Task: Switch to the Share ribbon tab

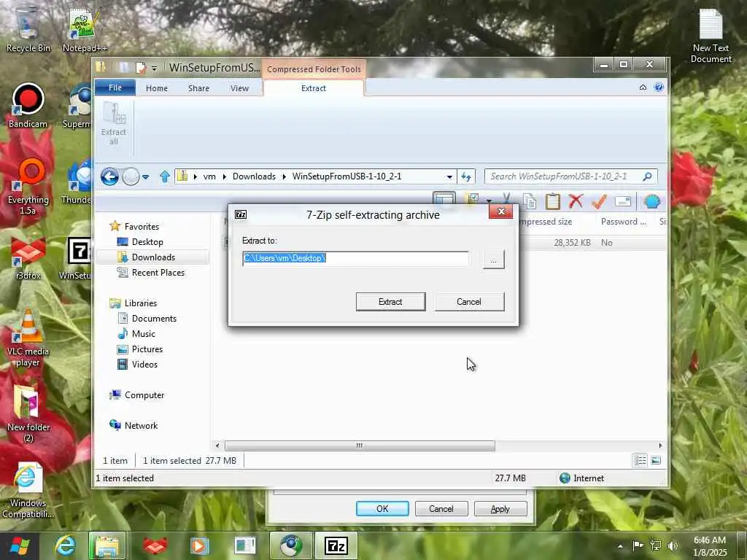Action: click(x=198, y=88)
